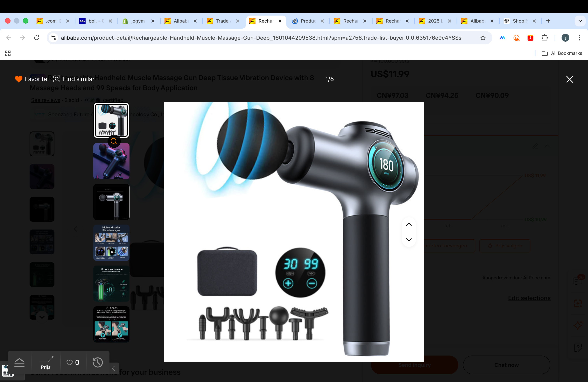
Task: Click the Favorite heart icon
Action: point(18,79)
